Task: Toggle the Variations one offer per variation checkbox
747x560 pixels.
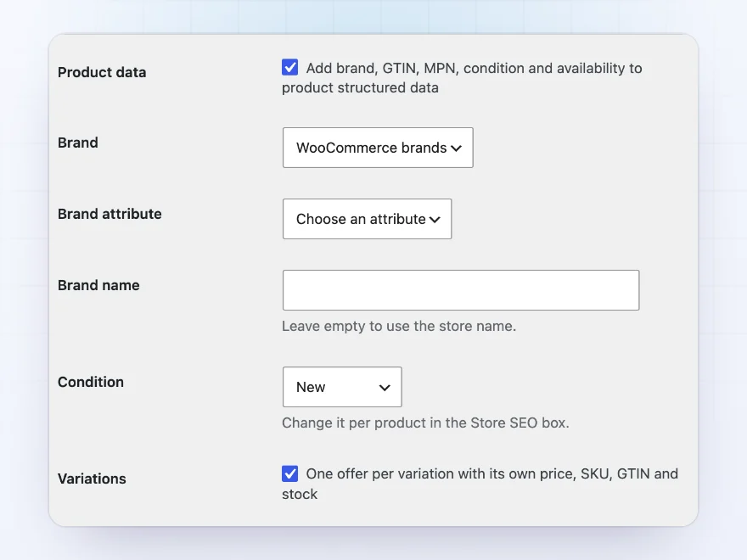Action: click(x=289, y=473)
